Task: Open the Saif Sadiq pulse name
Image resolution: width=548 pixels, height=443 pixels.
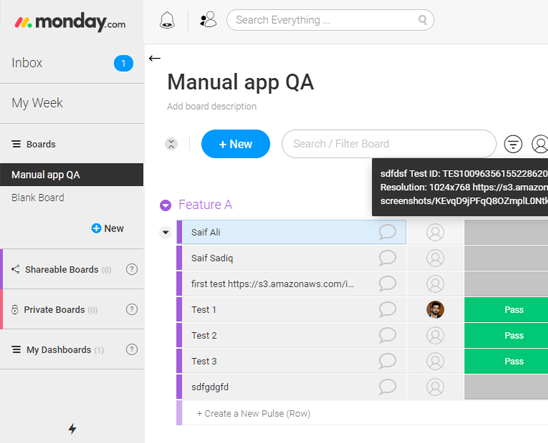Action: (212, 258)
